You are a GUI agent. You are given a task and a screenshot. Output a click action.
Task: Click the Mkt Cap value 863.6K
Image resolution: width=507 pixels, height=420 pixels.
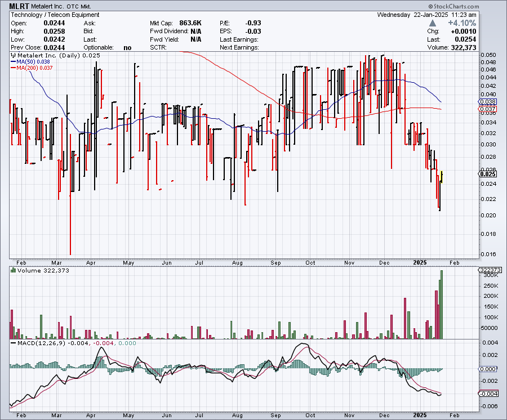tap(190, 23)
